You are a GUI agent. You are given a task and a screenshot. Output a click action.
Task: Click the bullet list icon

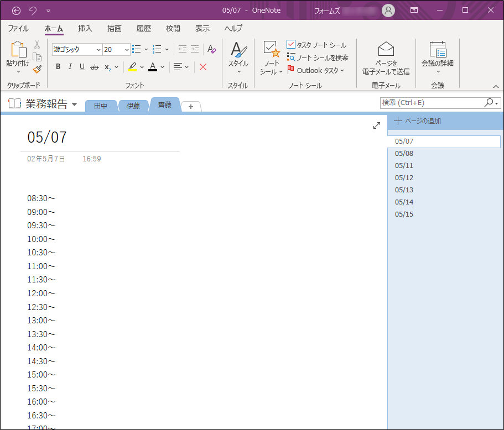(x=137, y=49)
